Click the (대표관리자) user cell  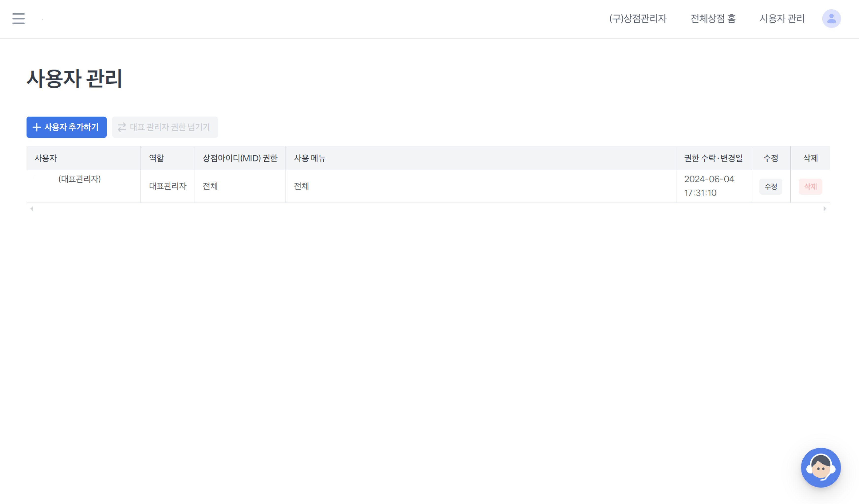pyautogui.click(x=80, y=179)
